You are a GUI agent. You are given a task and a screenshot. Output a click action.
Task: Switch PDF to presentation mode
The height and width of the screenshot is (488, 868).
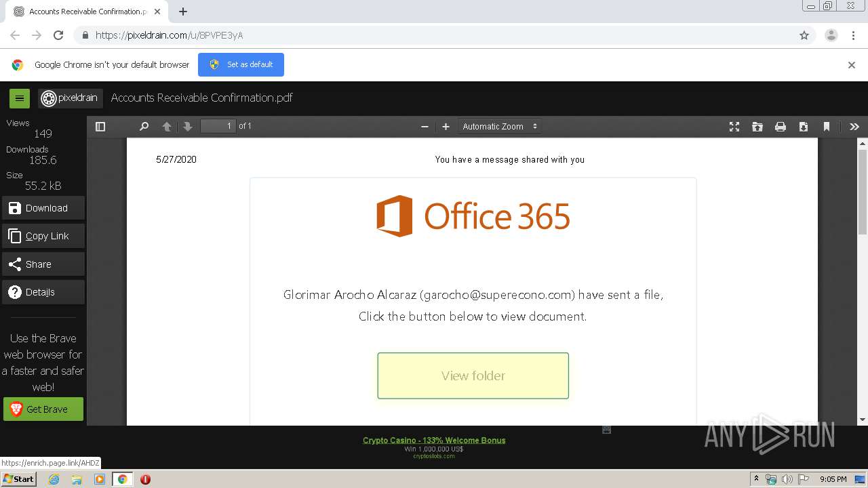(734, 127)
